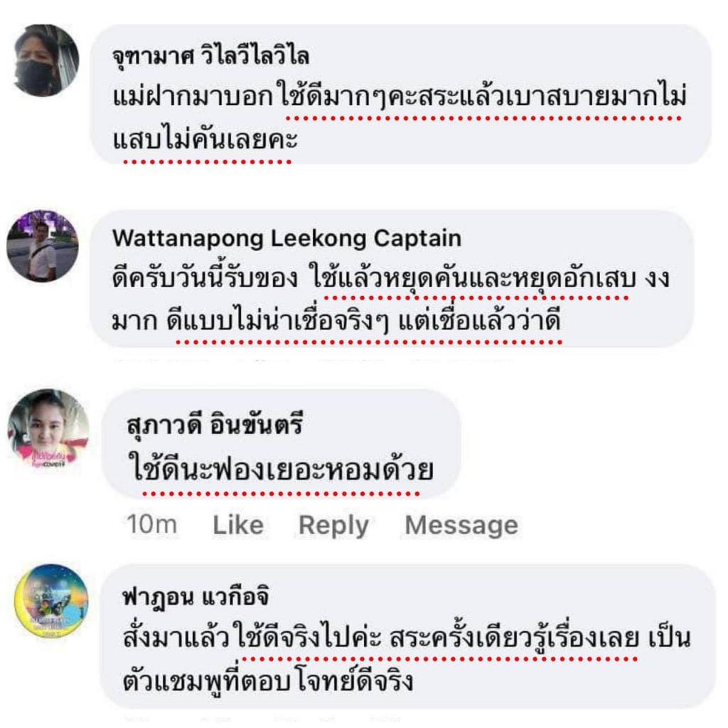The image size is (728, 728).
Task: Click the text สั่งมาแล้วใช้ดีจริงไปค่ะ
Action: pos(252,638)
